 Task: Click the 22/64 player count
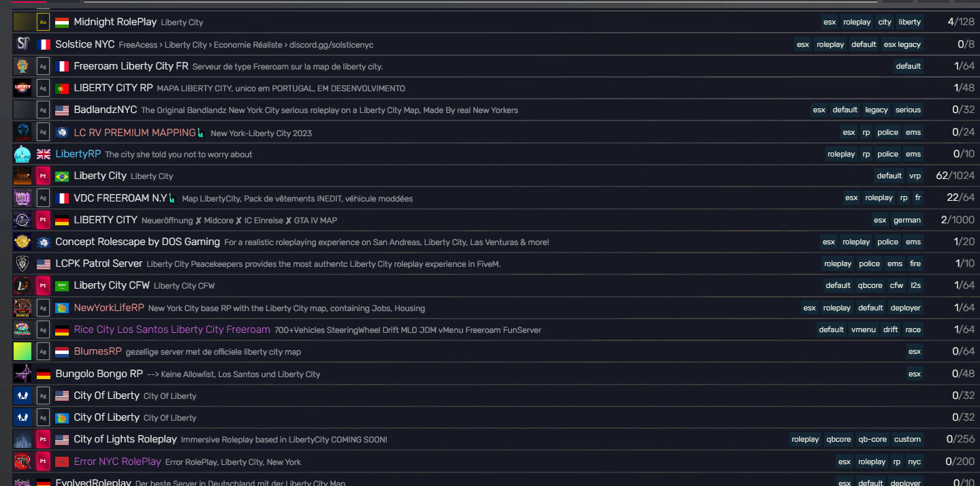click(x=961, y=197)
